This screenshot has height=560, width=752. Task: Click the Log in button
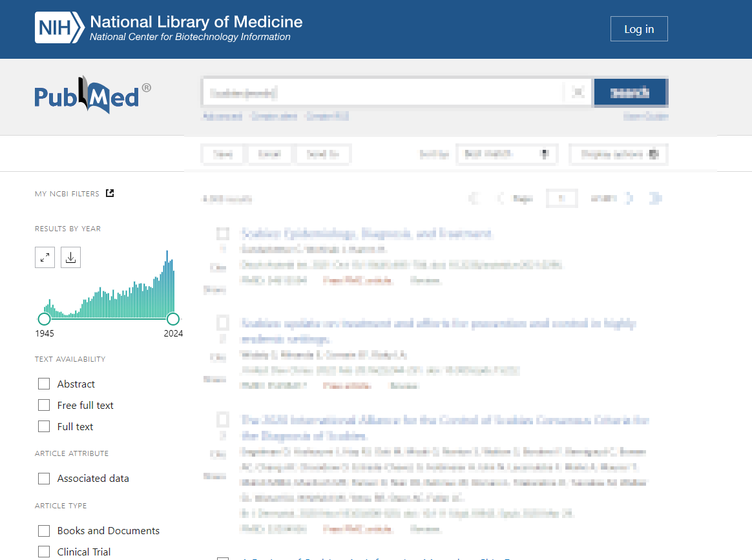(x=638, y=29)
